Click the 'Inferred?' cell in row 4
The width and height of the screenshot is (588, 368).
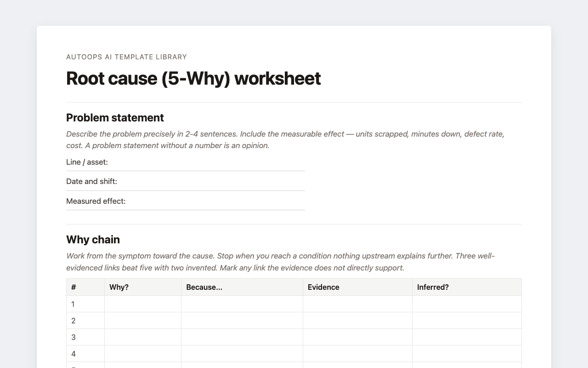pos(467,354)
